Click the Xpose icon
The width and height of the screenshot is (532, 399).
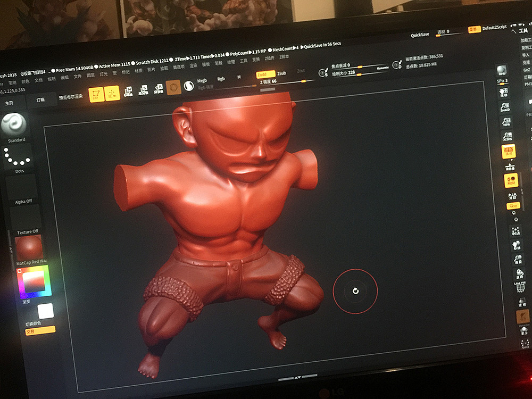[x=525, y=344]
